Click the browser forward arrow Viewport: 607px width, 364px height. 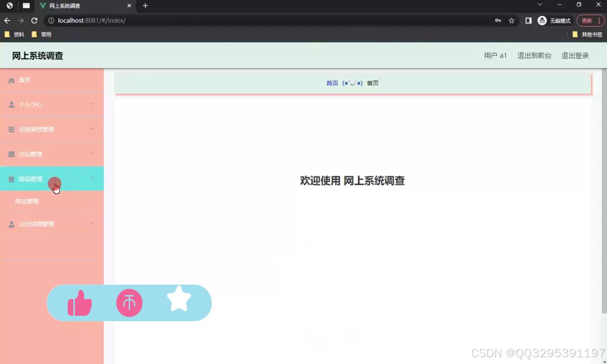click(x=21, y=21)
